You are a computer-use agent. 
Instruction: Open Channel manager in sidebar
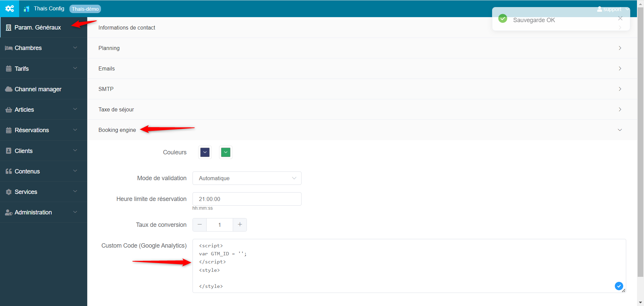[44, 89]
